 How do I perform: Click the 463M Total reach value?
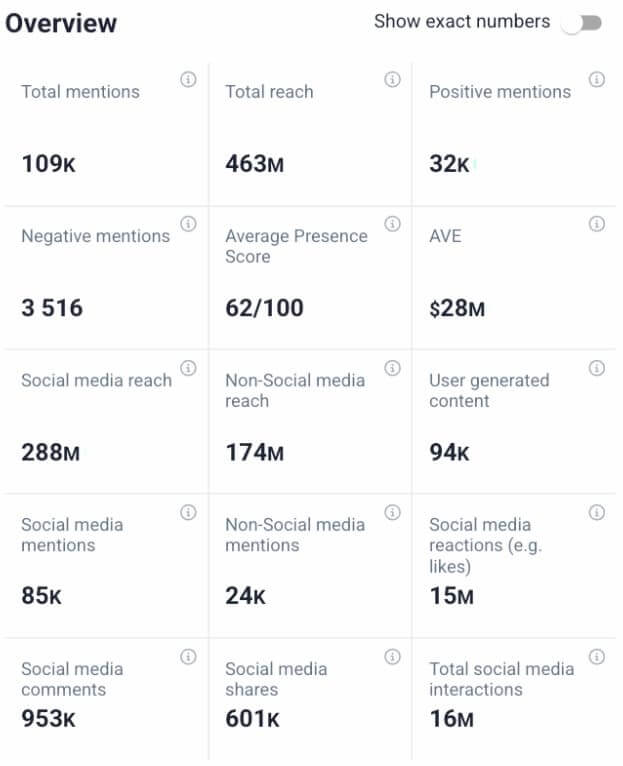tap(254, 164)
